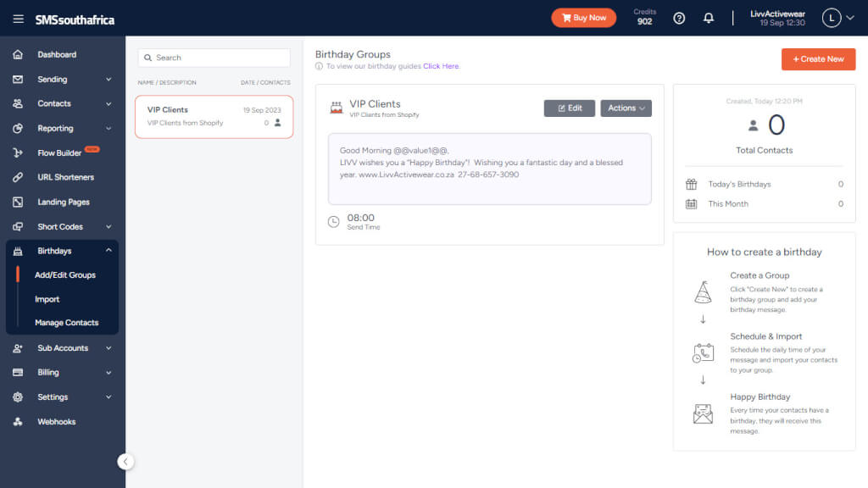
Task: Open the notifications bell
Action: point(709,18)
